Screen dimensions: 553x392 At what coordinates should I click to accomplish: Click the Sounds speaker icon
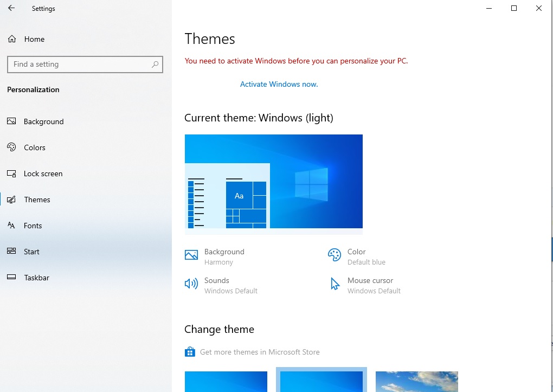(x=191, y=284)
